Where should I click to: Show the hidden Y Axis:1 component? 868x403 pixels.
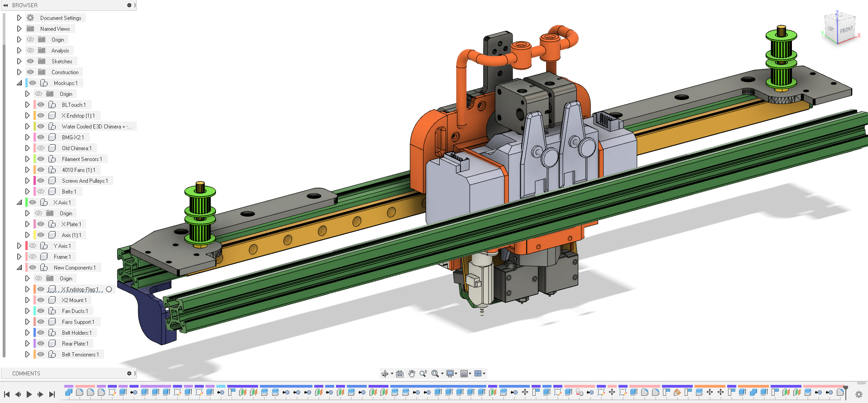(33, 246)
